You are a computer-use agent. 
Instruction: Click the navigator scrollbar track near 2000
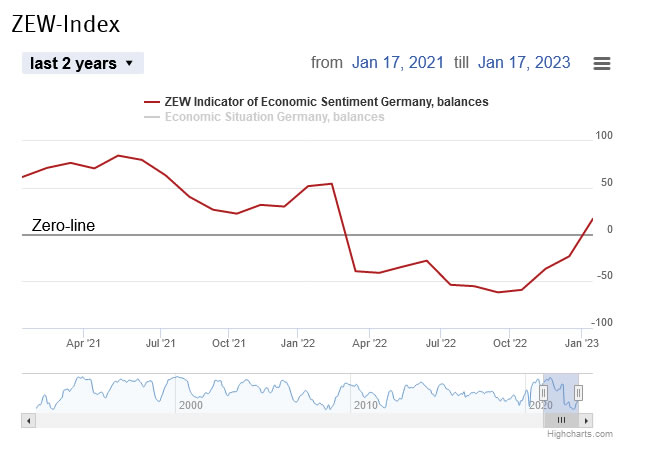click(190, 420)
